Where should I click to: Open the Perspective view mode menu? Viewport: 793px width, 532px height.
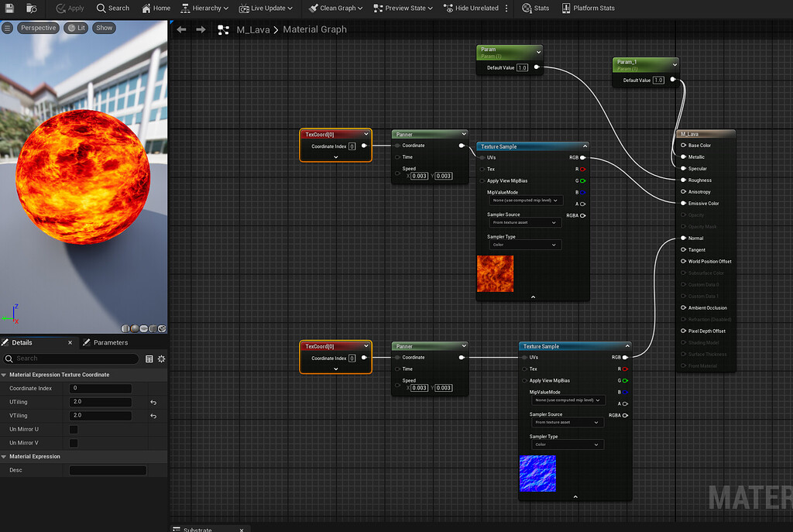coord(38,28)
